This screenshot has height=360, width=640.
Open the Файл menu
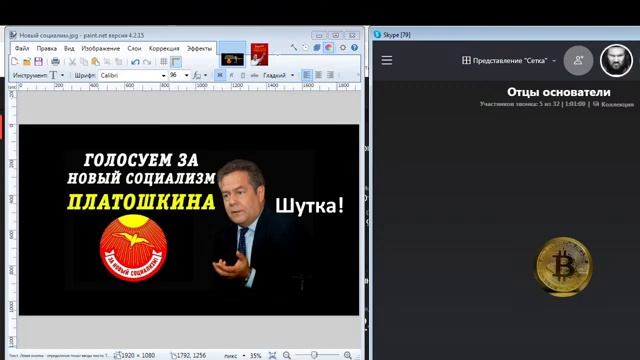coord(22,48)
